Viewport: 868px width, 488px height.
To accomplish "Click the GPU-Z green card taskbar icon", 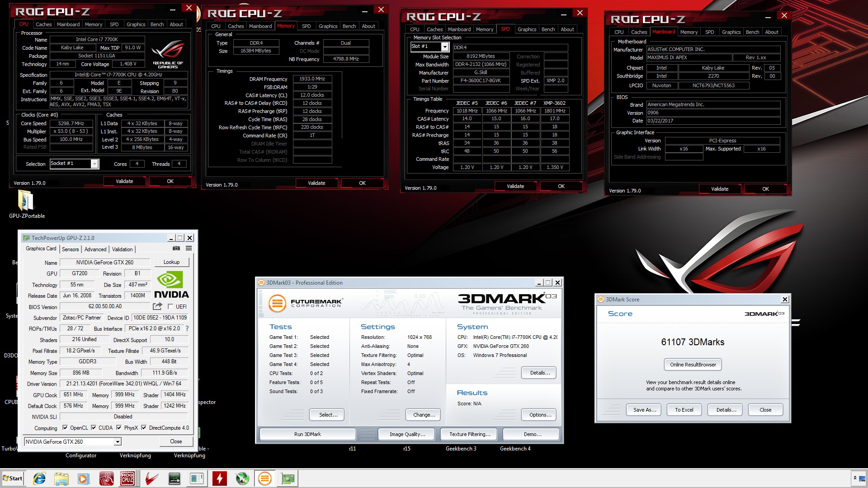I will [x=288, y=479].
